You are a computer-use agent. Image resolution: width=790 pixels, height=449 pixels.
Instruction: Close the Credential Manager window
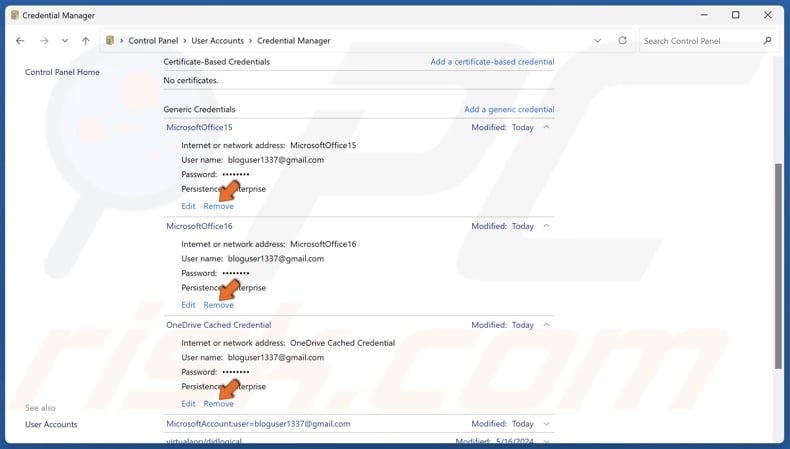click(767, 15)
